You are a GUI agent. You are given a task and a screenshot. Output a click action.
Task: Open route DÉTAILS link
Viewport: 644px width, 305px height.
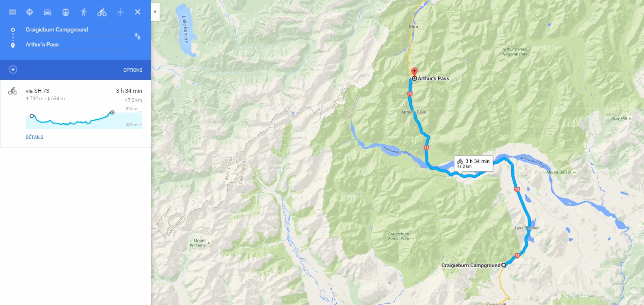tap(34, 137)
